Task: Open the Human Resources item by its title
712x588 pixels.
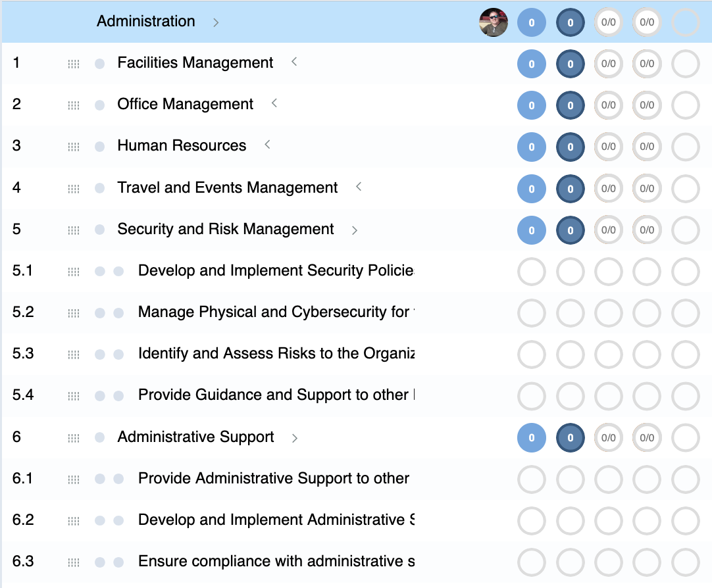Action: (181, 145)
